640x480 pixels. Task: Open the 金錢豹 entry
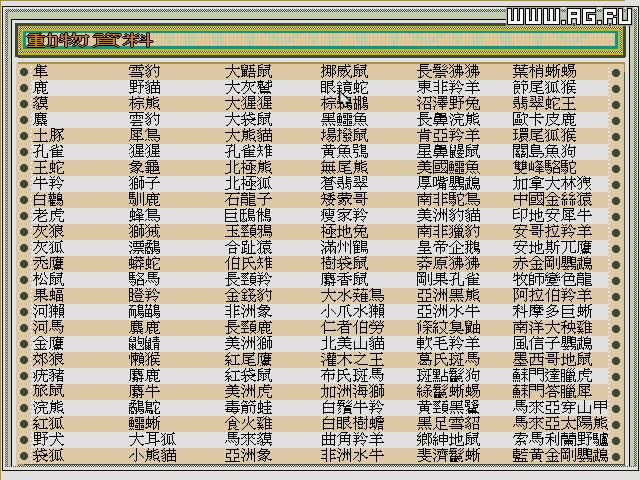click(248, 296)
